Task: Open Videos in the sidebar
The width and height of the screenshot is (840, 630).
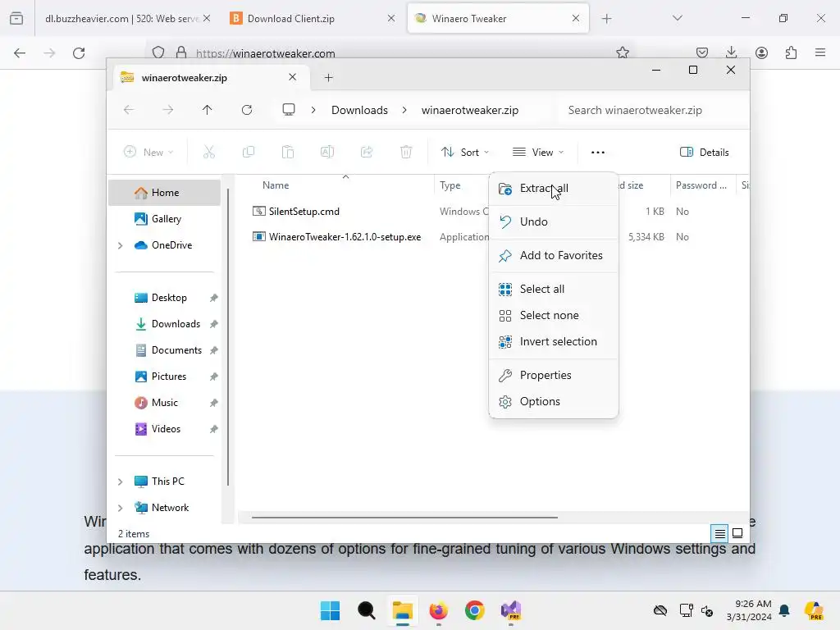Action: [x=164, y=429]
